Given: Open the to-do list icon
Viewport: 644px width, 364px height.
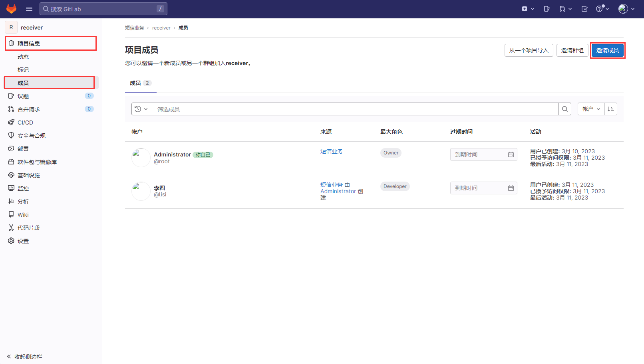Looking at the screenshot, I should click(x=584, y=9).
